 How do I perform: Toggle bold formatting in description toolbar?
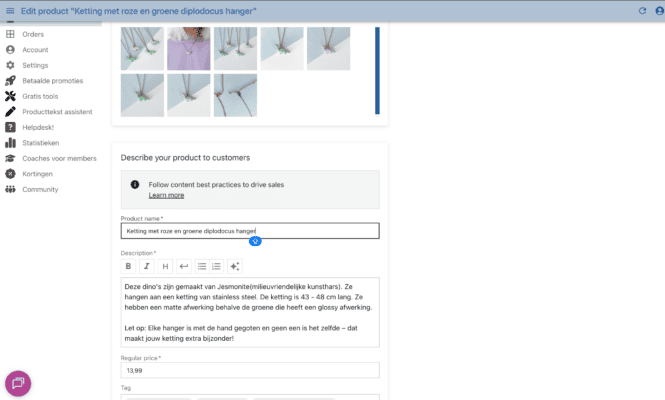(128, 266)
